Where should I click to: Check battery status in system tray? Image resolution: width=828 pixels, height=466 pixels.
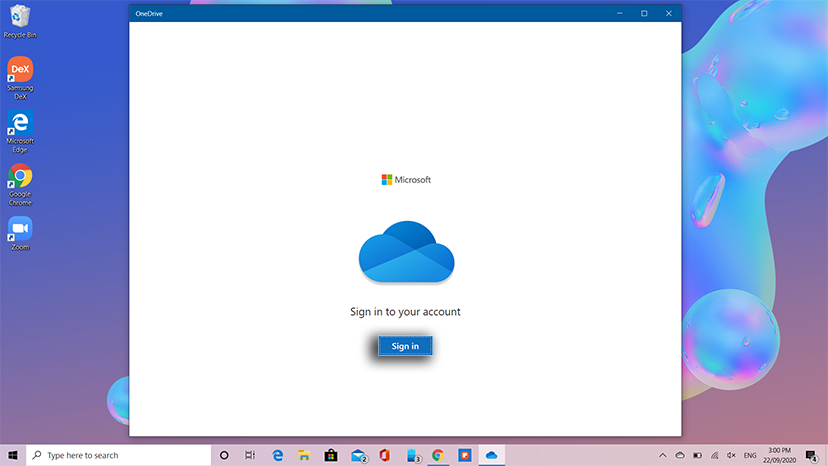coord(698,455)
